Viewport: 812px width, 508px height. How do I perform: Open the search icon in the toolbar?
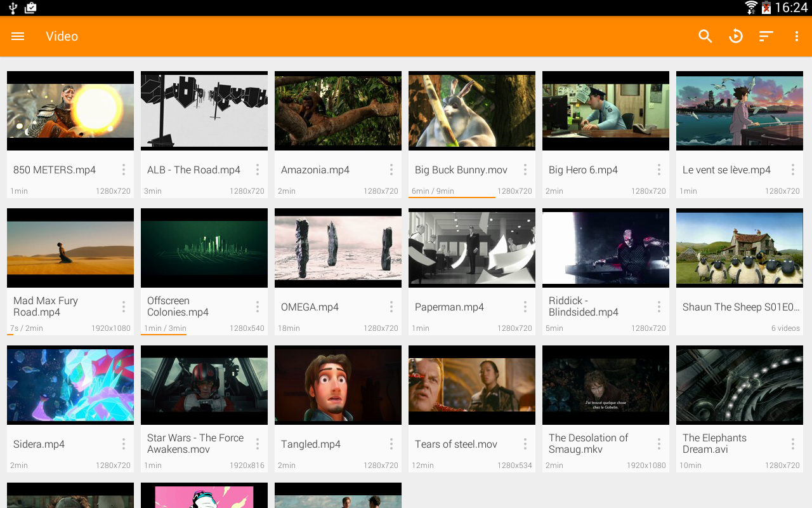[704, 36]
